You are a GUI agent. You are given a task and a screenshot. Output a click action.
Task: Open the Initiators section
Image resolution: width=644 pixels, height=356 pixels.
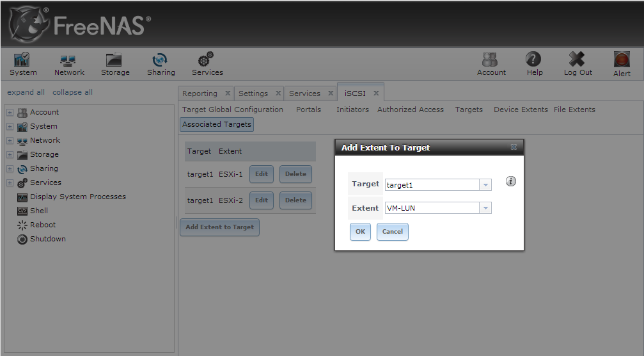click(x=352, y=109)
